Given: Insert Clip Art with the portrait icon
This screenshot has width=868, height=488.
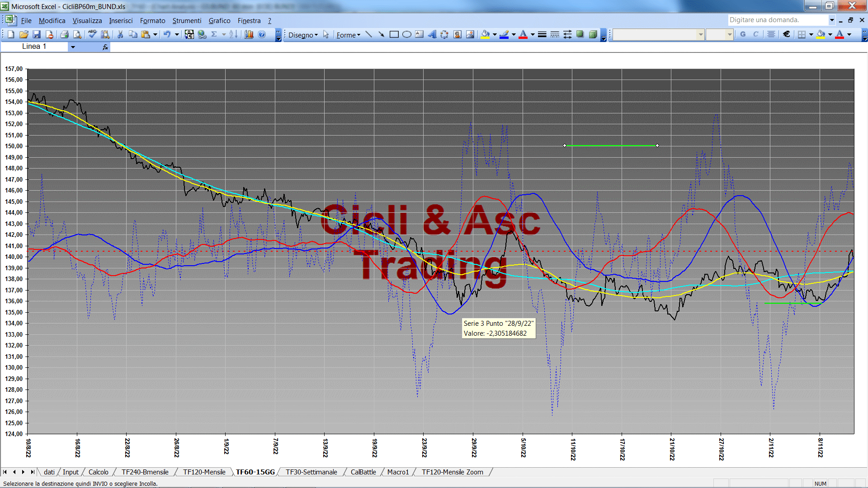Looking at the screenshot, I should tap(457, 35).
